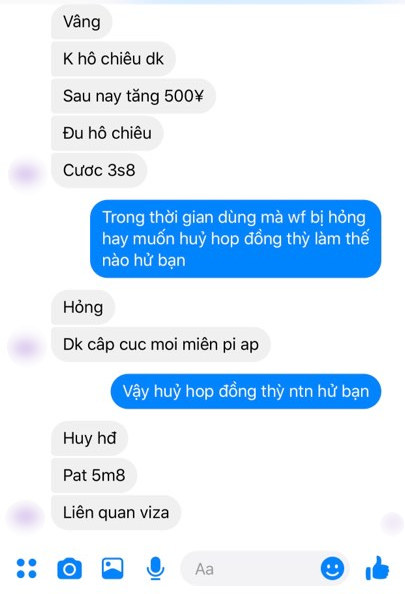Screen dimensions: 405x594
Task: Select the "Huy hđ" message bubble
Action: [89, 438]
